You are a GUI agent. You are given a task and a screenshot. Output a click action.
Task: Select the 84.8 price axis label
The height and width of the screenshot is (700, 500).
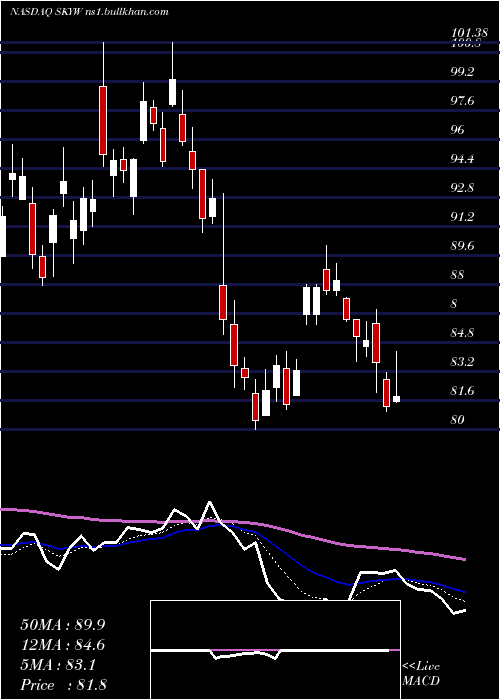[463, 333]
